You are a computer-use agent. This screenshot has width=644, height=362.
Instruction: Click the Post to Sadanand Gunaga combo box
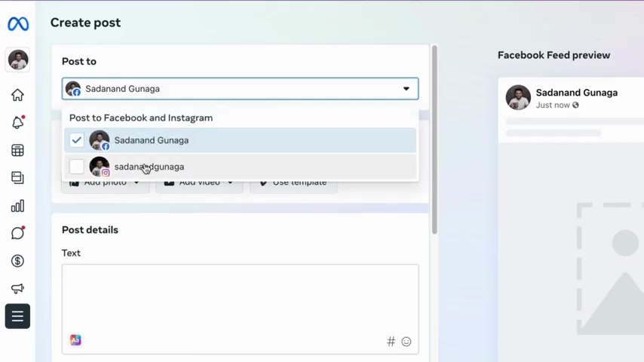click(x=241, y=89)
